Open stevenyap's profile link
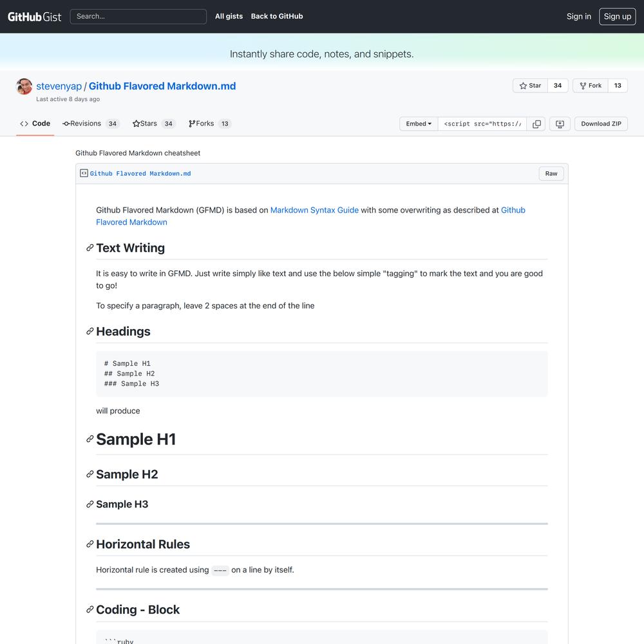Screen dimensions: 644x644 click(x=59, y=86)
